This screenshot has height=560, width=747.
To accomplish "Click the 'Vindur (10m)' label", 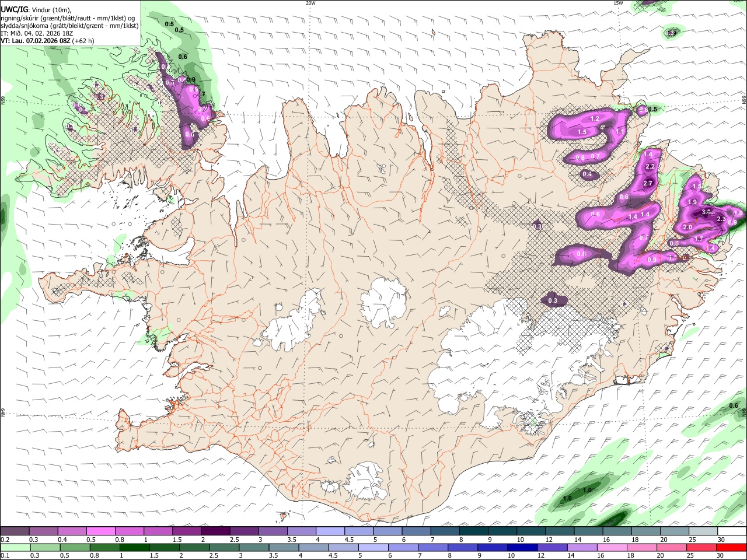I will pos(50,10).
